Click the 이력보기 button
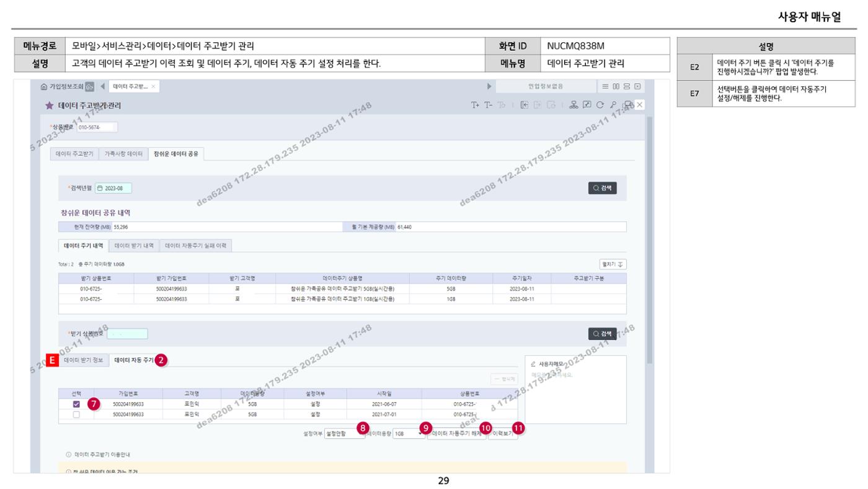This screenshot has height=489, width=868. [x=503, y=434]
